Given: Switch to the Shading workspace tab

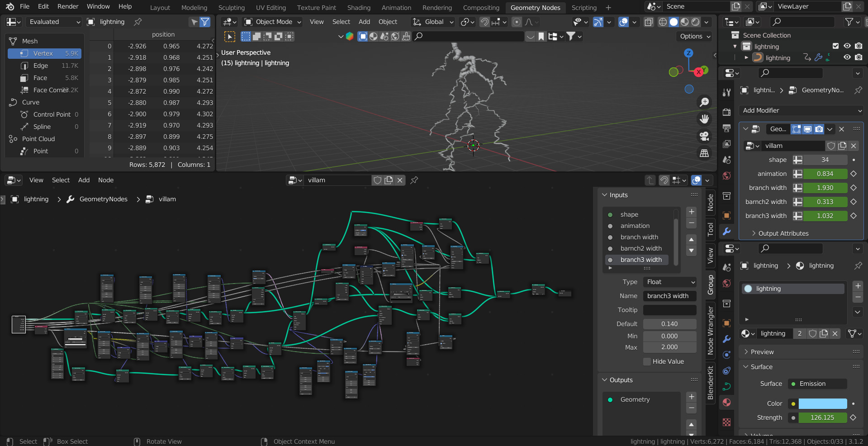Looking at the screenshot, I should point(359,8).
